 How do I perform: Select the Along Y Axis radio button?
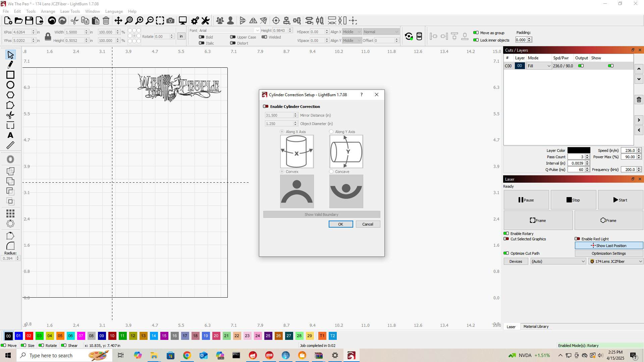pos(331,132)
